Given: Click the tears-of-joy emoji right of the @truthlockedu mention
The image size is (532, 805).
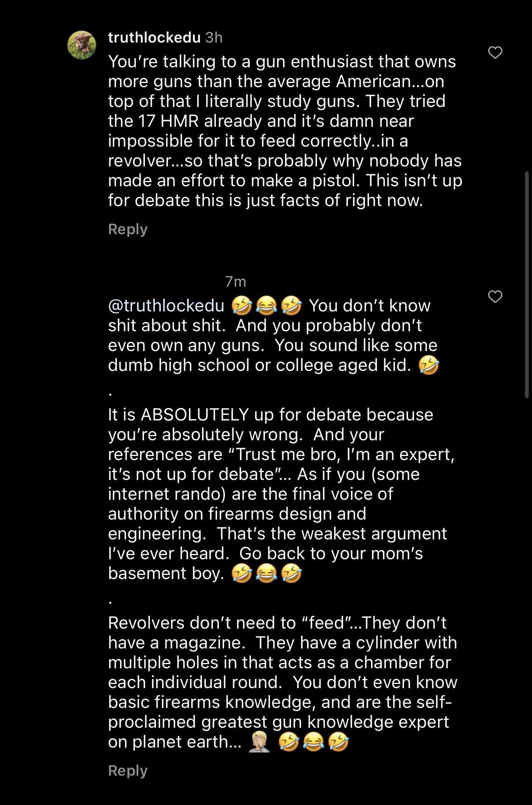Looking at the screenshot, I should click(266, 306).
